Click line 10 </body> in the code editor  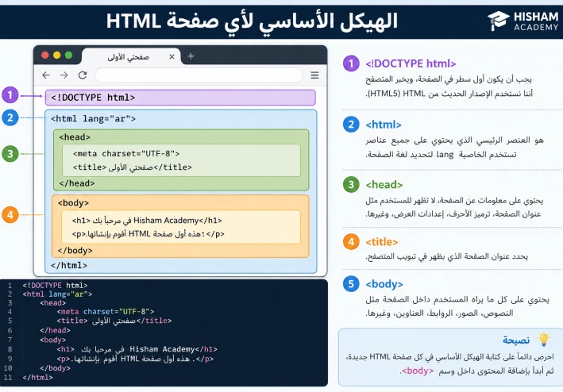pyautogui.click(x=55, y=368)
